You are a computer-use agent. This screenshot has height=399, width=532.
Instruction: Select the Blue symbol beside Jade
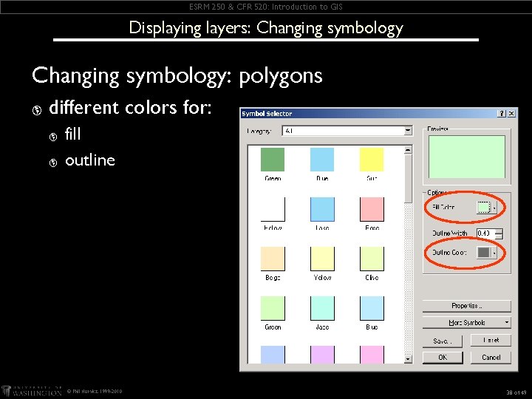point(372,308)
